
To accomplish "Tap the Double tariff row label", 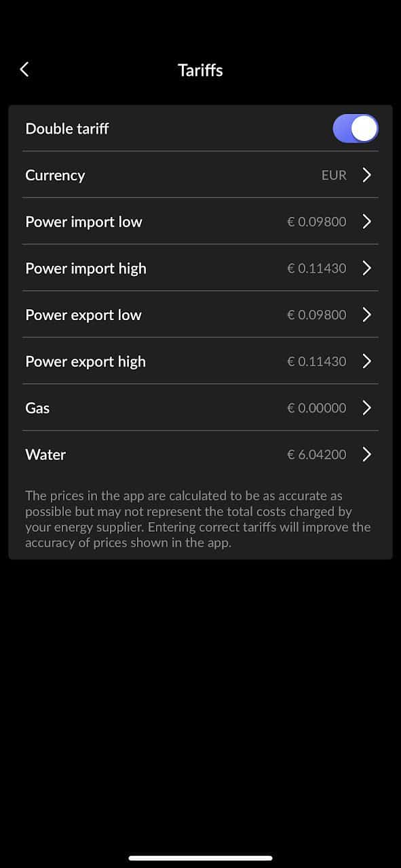I will coord(66,128).
